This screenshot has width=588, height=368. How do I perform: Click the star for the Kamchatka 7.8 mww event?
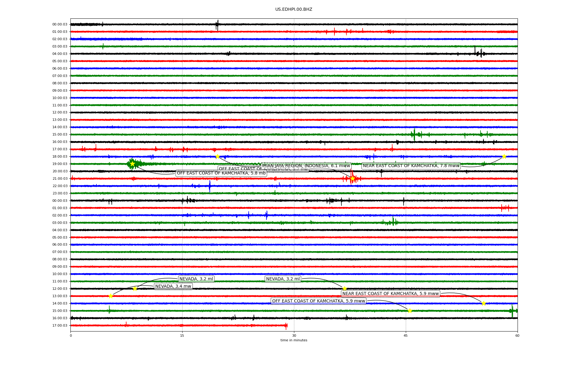point(504,157)
